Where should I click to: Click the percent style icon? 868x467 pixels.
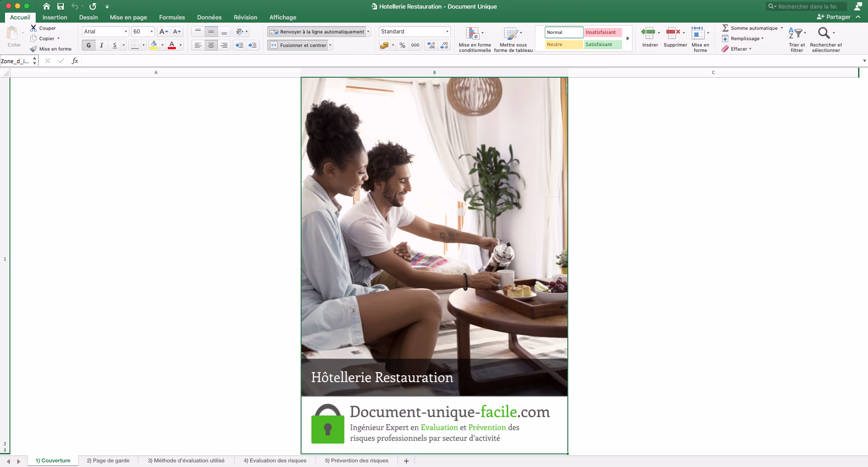click(402, 45)
